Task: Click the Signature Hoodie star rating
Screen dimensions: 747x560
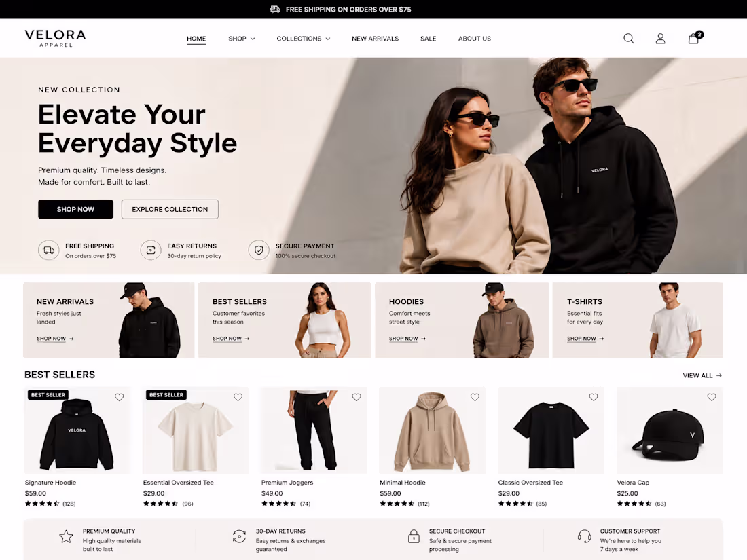Action: (x=42, y=504)
